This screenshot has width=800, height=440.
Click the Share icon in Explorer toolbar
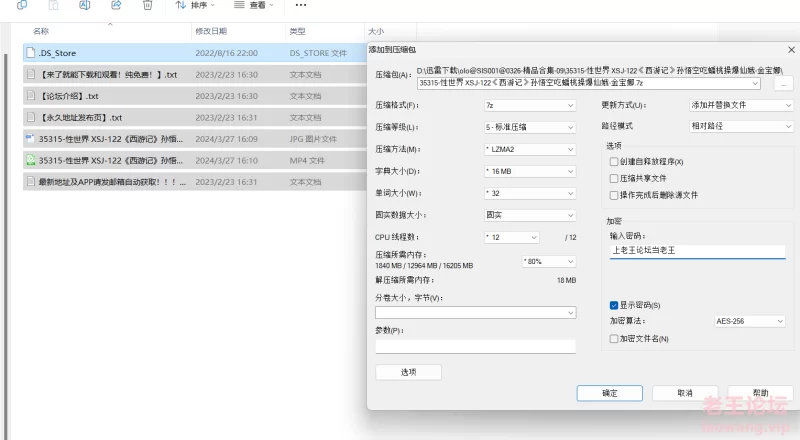pyautogui.click(x=116, y=5)
